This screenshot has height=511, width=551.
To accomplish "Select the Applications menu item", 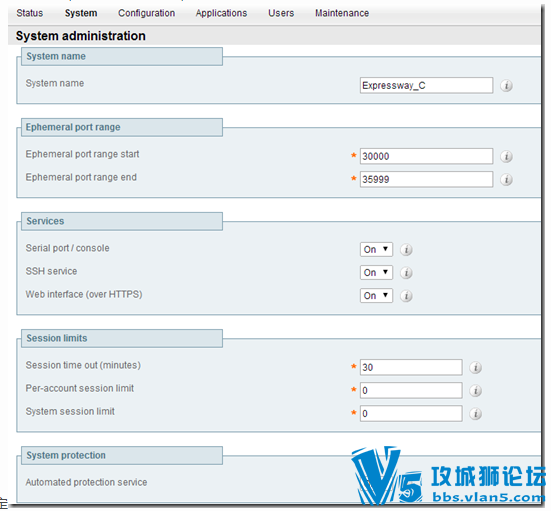I will tap(221, 13).
